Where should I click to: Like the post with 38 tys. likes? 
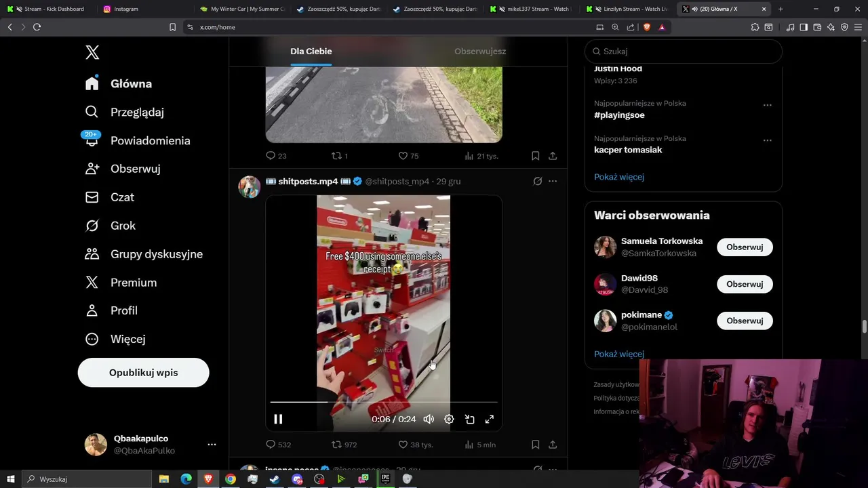click(416, 445)
